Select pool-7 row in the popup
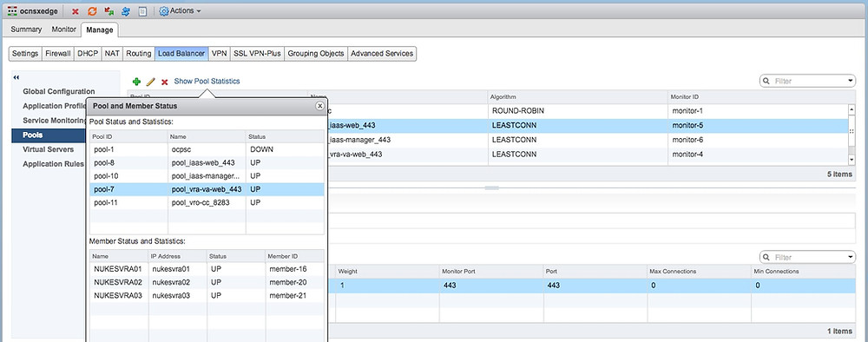 point(207,189)
